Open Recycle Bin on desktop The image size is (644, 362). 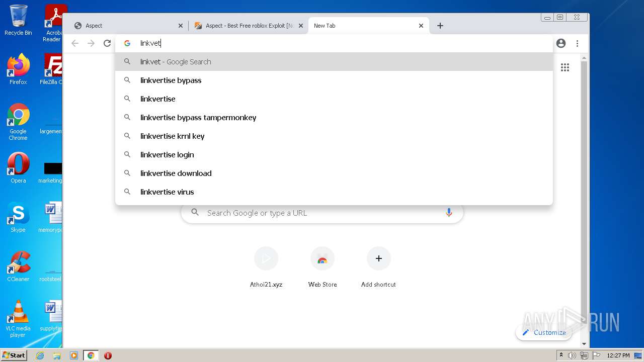tap(18, 20)
